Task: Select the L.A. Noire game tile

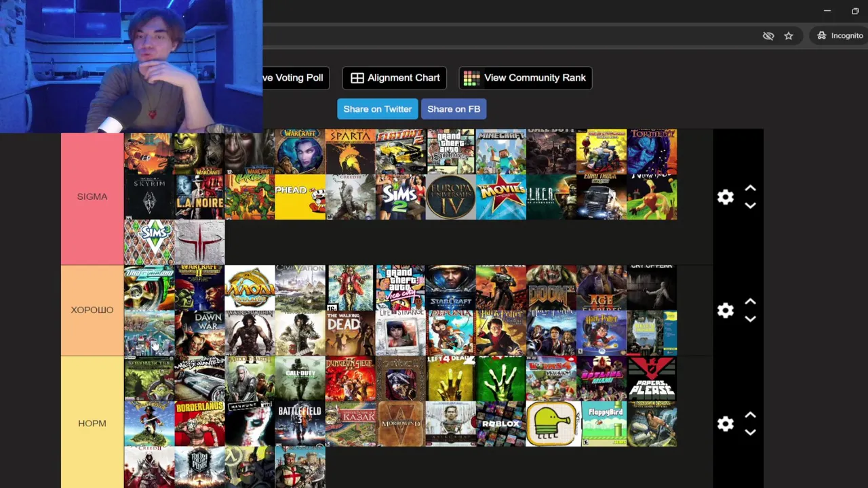Action: (x=199, y=197)
